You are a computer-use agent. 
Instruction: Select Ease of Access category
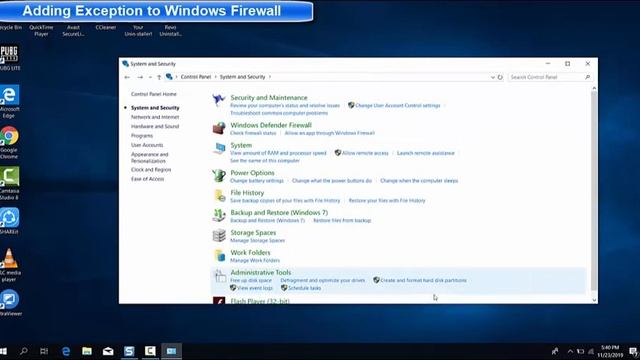(x=147, y=179)
